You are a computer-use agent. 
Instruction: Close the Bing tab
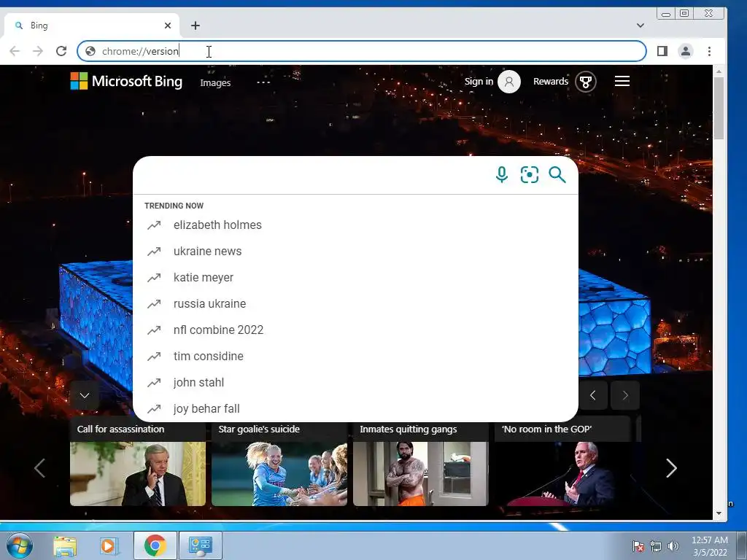tap(168, 26)
